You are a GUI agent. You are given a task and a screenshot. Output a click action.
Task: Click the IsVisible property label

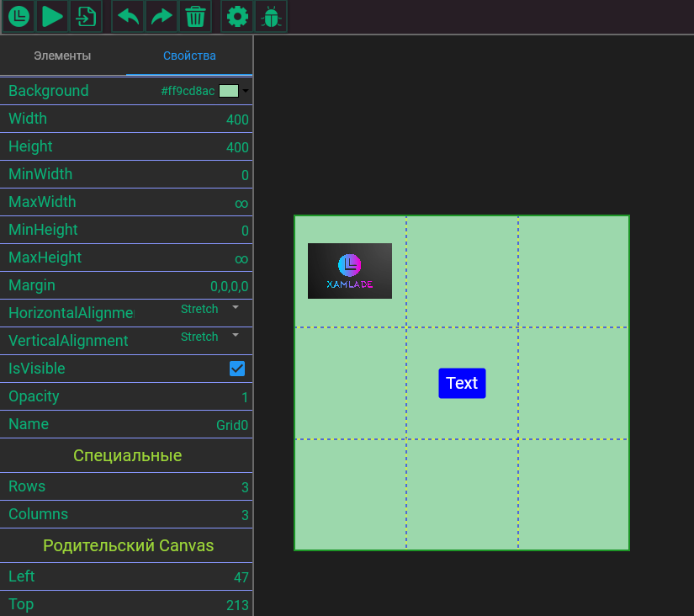37,369
